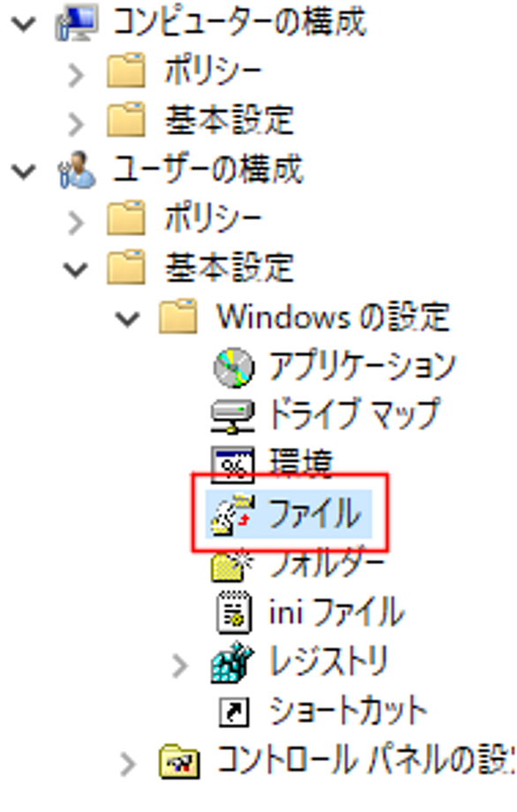The height and width of the screenshot is (812, 517).
Task: Collapse the Windows の設定 folder
Action: 127,318
